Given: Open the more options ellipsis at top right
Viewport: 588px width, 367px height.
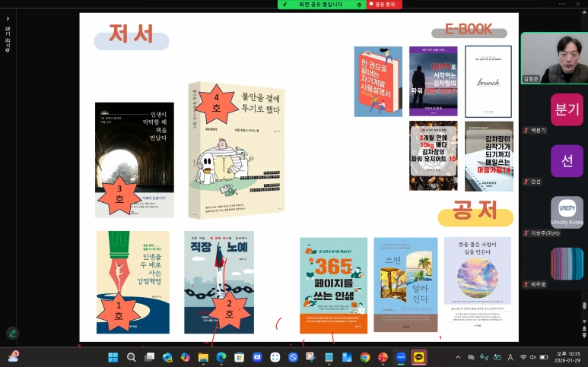Looking at the screenshot, I should coord(561,4).
